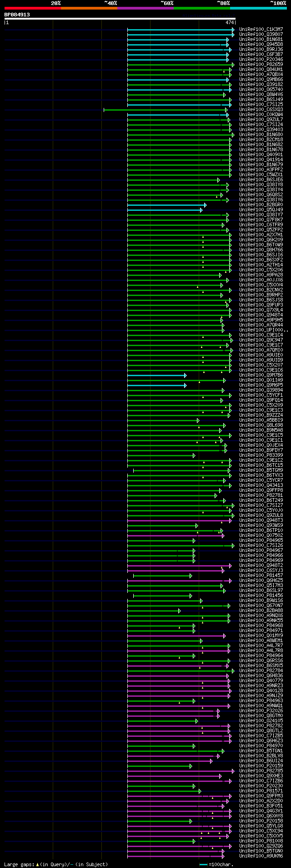Click the 474 end position label
The height and width of the screenshot is (868, 291).
229,22
